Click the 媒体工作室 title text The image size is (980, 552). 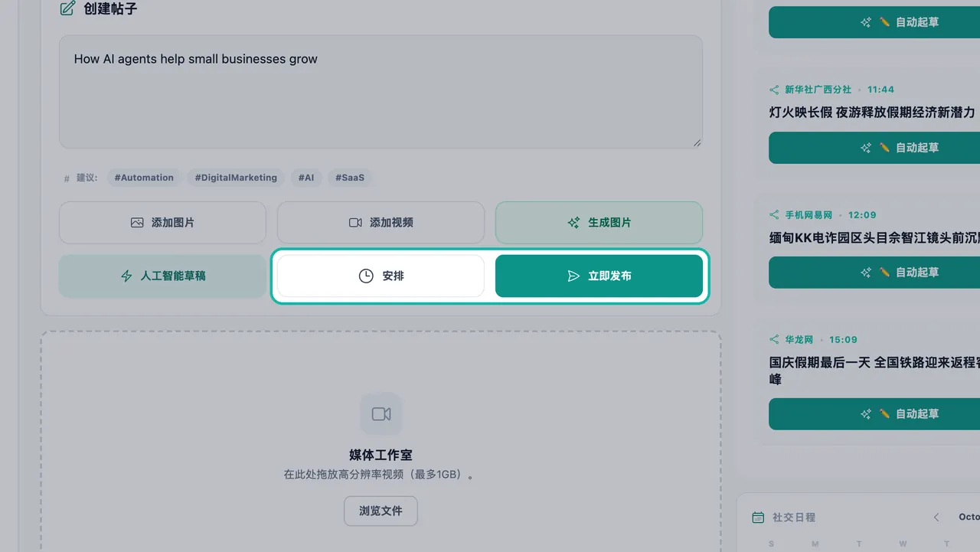click(x=381, y=455)
